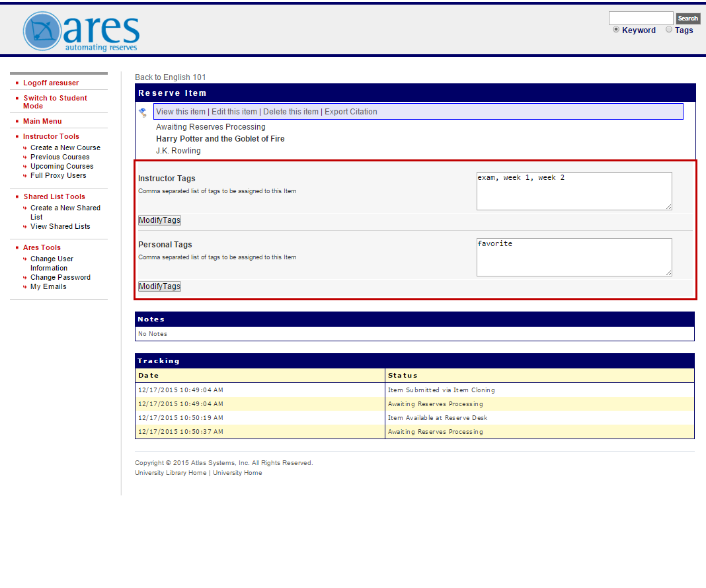The height and width of the screenshot is (588, 706).
Task: Click the reserve item icon beside action links
Action: pyautogui.click(x=142, y=112)
